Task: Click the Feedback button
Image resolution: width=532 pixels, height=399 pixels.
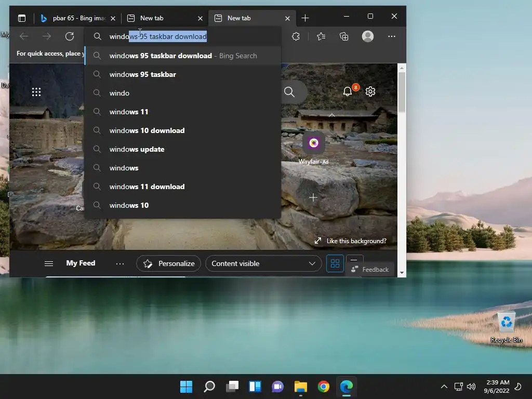Action: point(370,270)
